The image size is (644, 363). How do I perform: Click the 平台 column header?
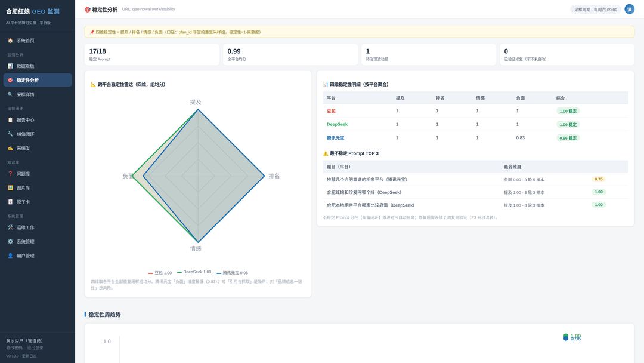[x=331, y=99]
